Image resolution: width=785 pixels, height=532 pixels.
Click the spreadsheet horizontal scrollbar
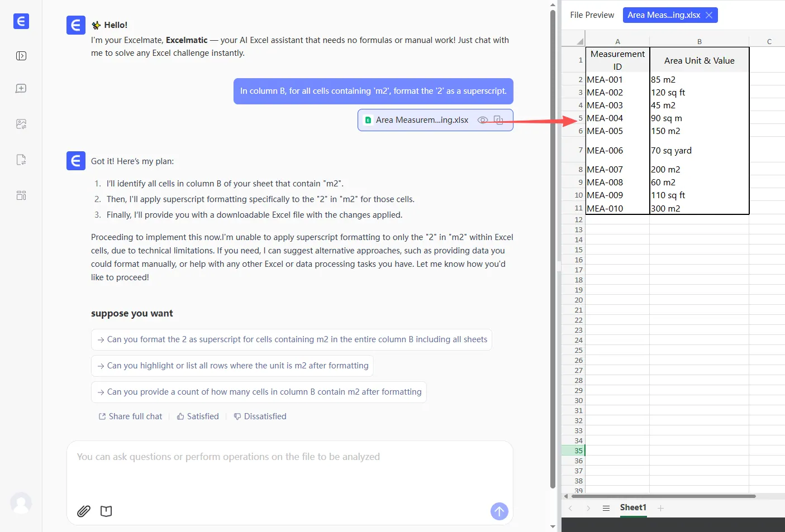click(663, 496)
